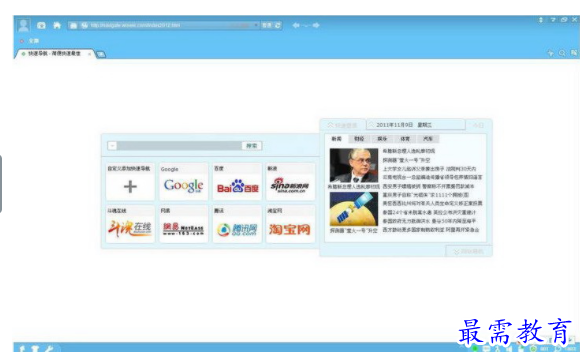Open the last news headline in the list
580x363 pixels.
[431, 230]
